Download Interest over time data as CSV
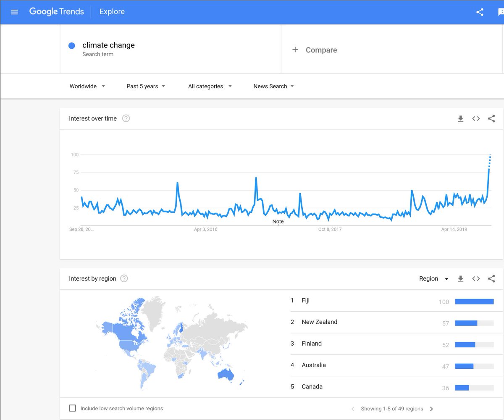This screenshot has height=420, width=504. click(460, 119)
